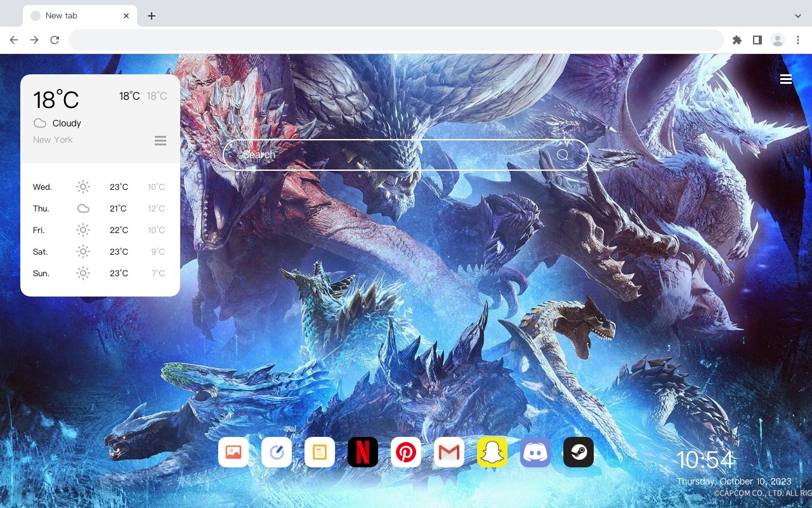This screenshot has height=508, width=812.
Task: Click the 22°C high for Fri.
Action: [119, 230]
